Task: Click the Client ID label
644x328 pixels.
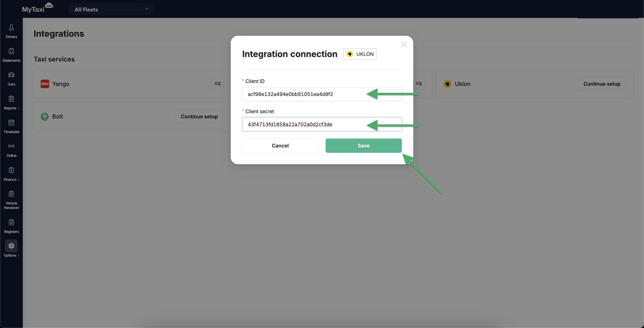Action: 255,81
